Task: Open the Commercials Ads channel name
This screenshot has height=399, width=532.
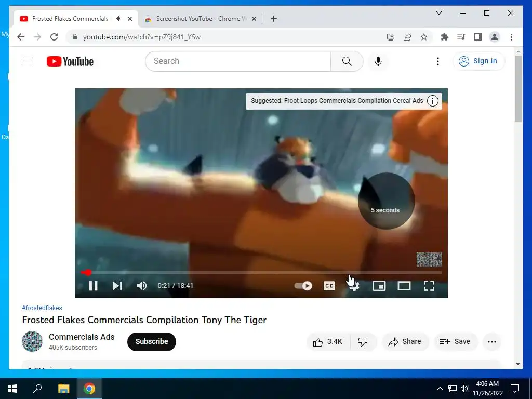Action: click(x=82, y=337)
